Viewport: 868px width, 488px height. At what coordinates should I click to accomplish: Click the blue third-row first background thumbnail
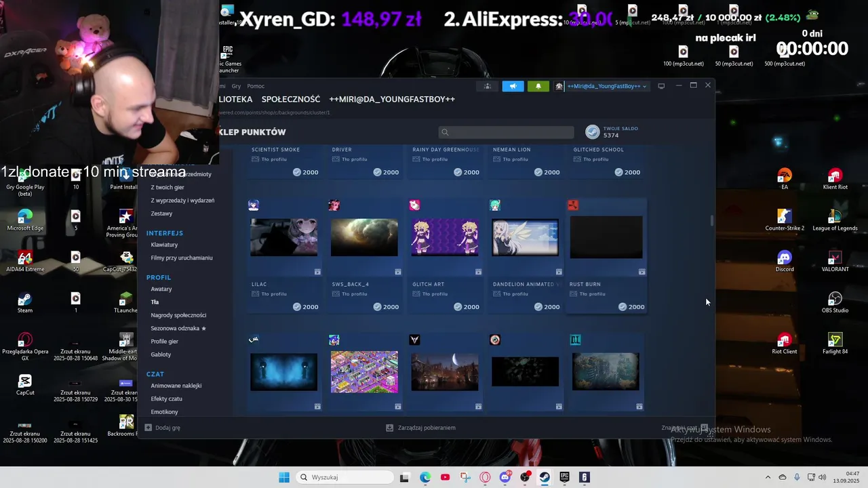283,372
